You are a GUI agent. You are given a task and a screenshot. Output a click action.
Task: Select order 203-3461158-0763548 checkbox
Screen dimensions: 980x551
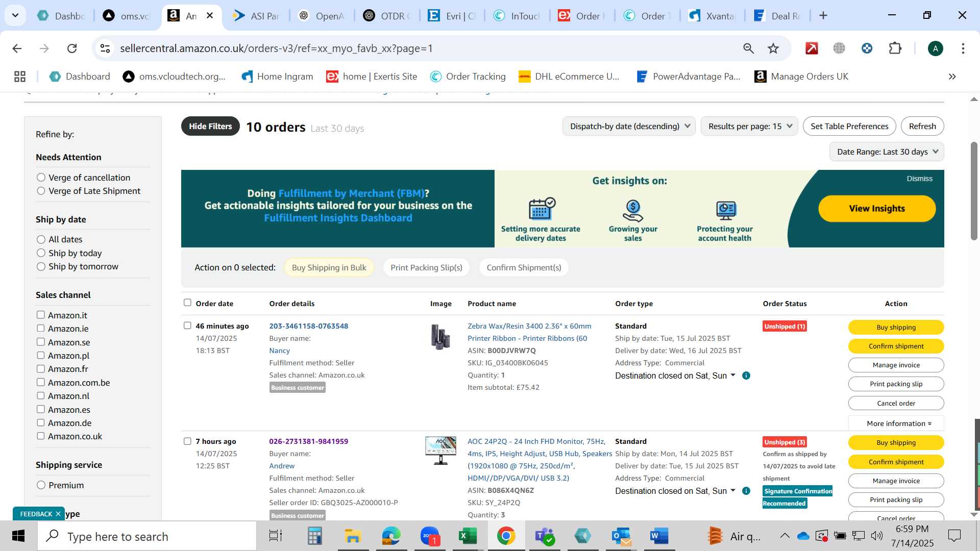click(187, 325)
